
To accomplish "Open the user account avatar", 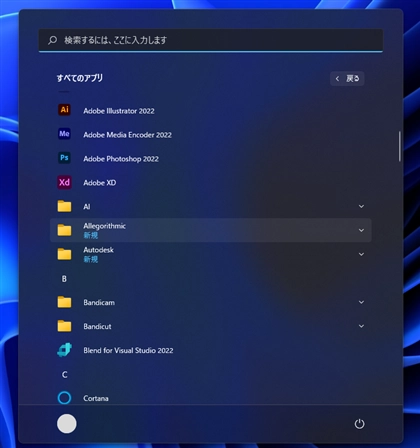I will [x=67, y=424].
